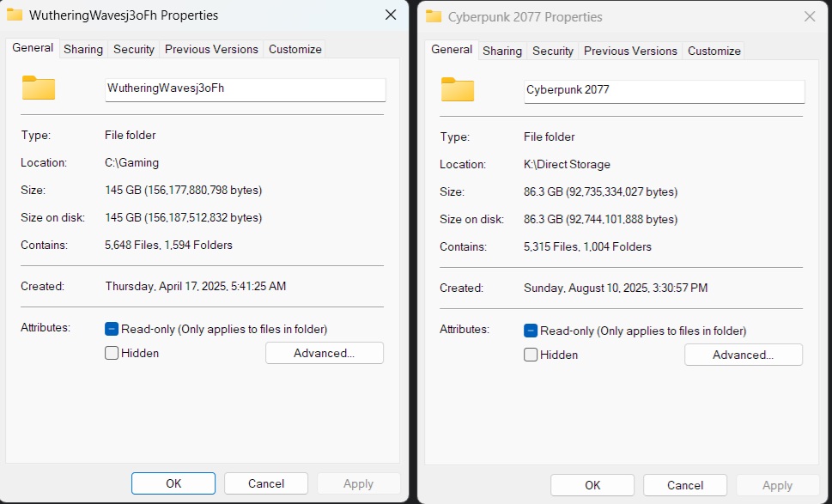The height and width of the screenshot is (504, 832).
Task: Toggle Read-only checkbox in WutheringWavesj3oFh Properties
Action: pyautogui.click(x=112, y=329)
